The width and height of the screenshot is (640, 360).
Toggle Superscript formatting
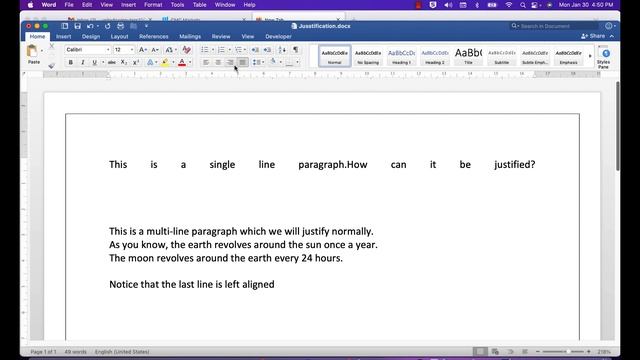(136, 62)
